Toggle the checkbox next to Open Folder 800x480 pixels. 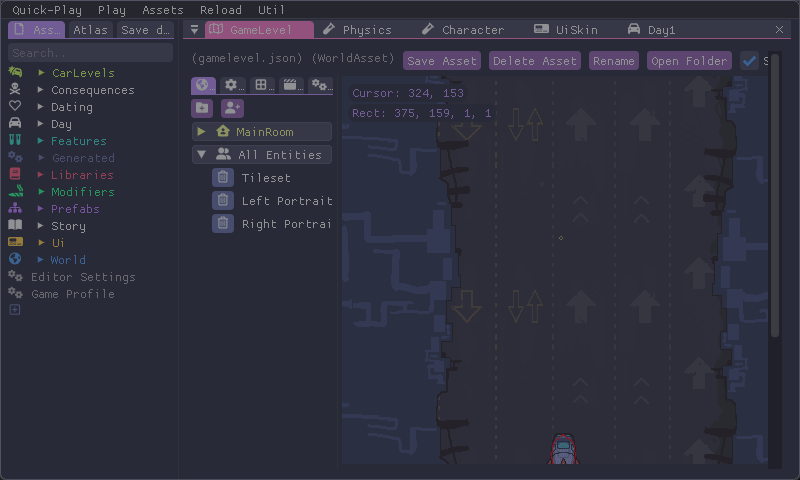pyautogui.click(x=749, y=61)
